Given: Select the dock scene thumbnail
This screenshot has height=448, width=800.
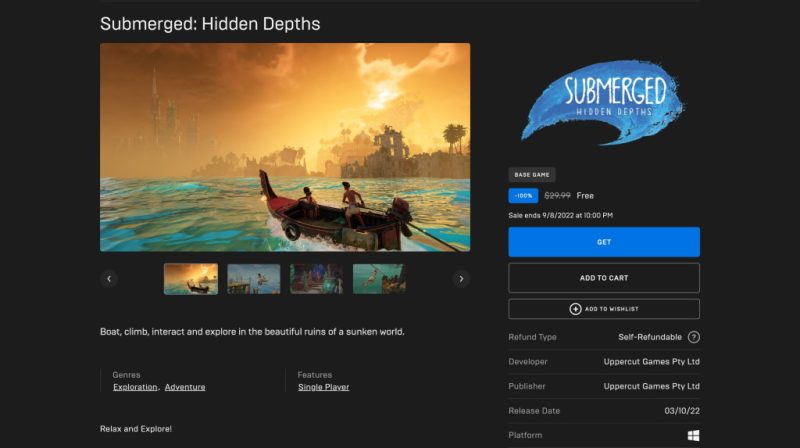Looking at the screenshot, I should point(254,279).
